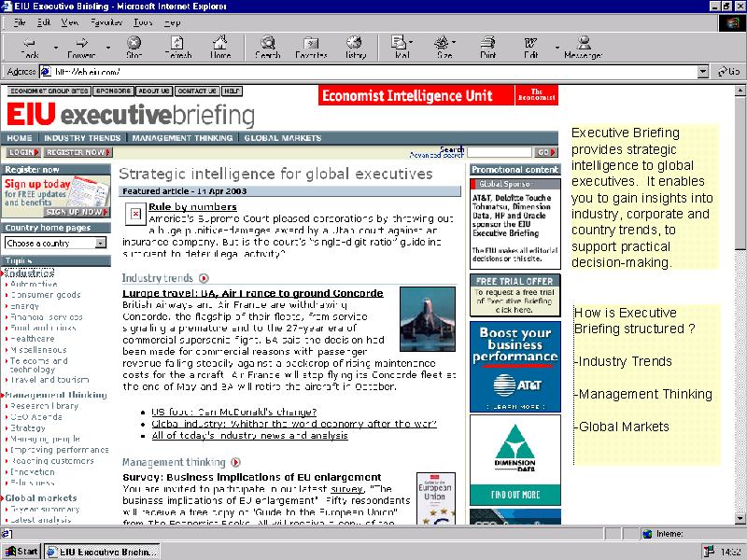Open the Research library link
The height and width of the screenshot is (560, 747).
(x=44, y=406)
